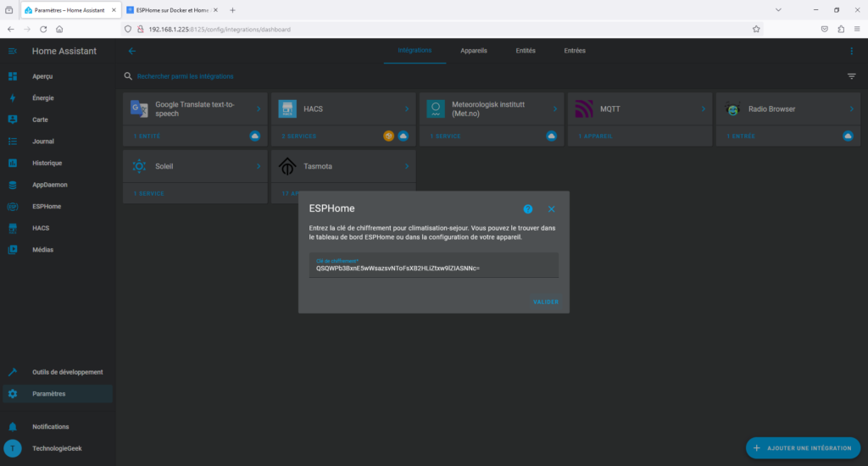
Task: Click VALIDER in the ESPHome dialog
Action: (546, 302)
